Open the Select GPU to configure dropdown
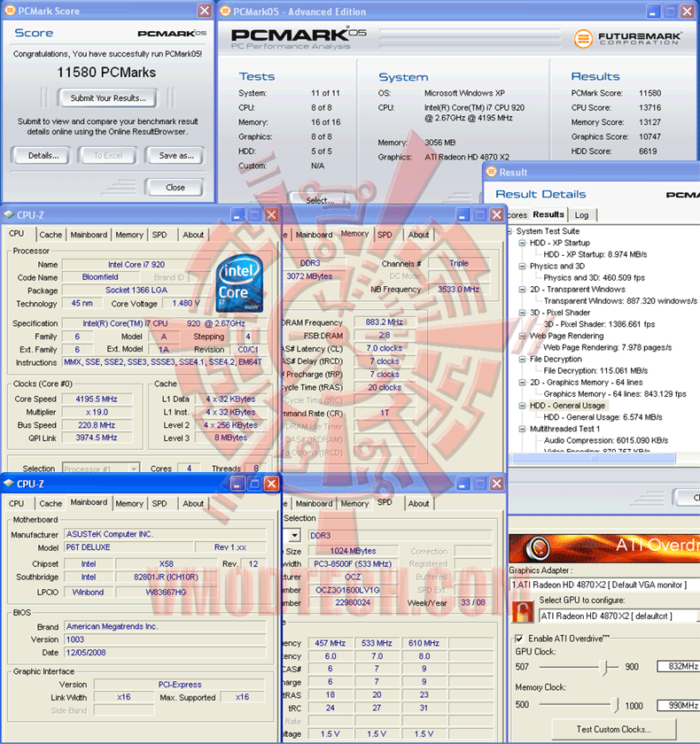Screen dimensions: 700x744 619,616
